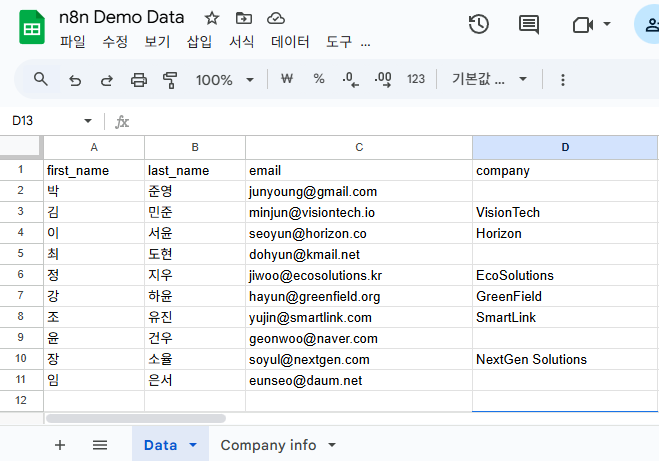The image size is (659, 461).
Task: Open the 도구 menu
Action: (x=339, y=42)
